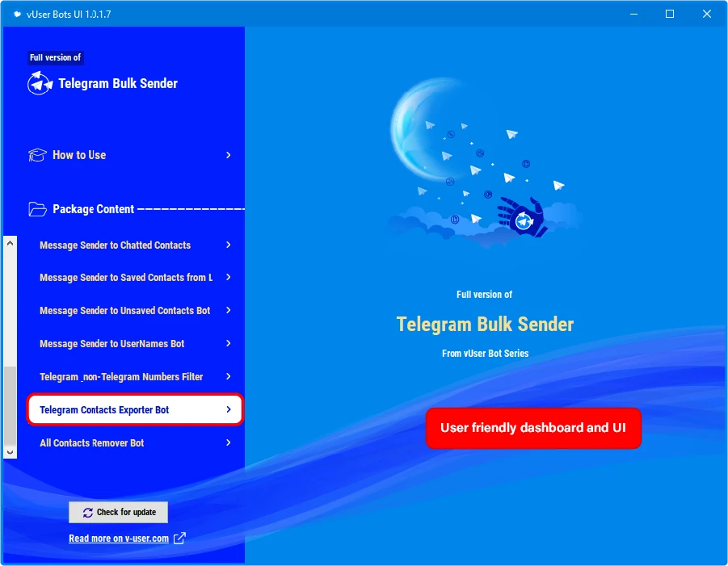The image size is (728, 566).
Task: Click the sidebar scrollbar down arrow
Action: pos(11,452)
